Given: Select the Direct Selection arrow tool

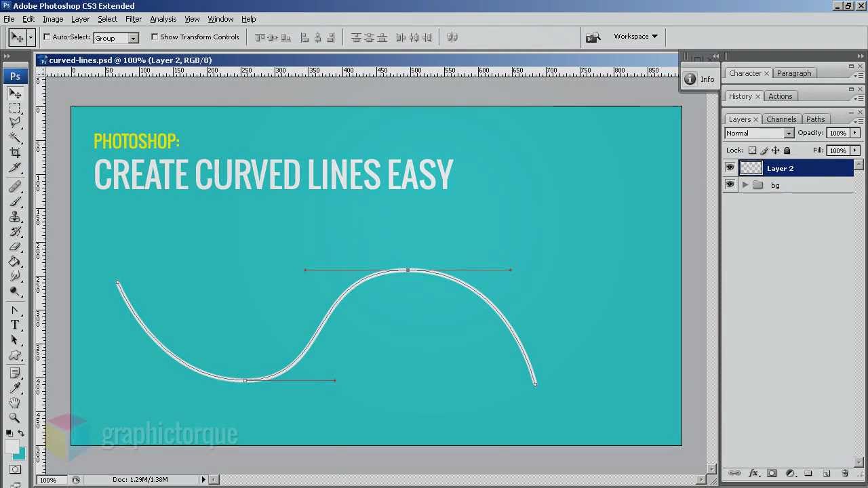Looking at the screenshot, I should click(15, 340).
